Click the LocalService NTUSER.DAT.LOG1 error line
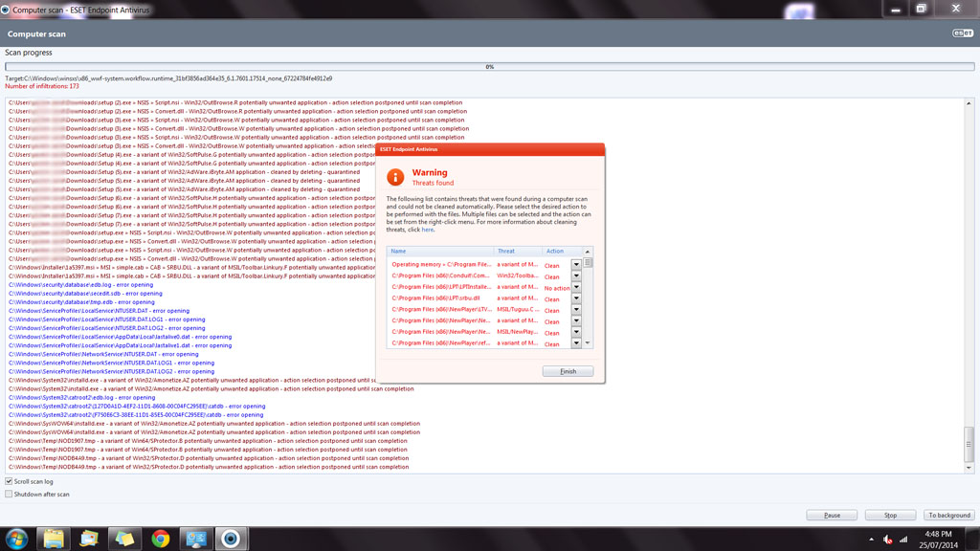Screen dimensions: 980x551 click(x=107, y=320)
